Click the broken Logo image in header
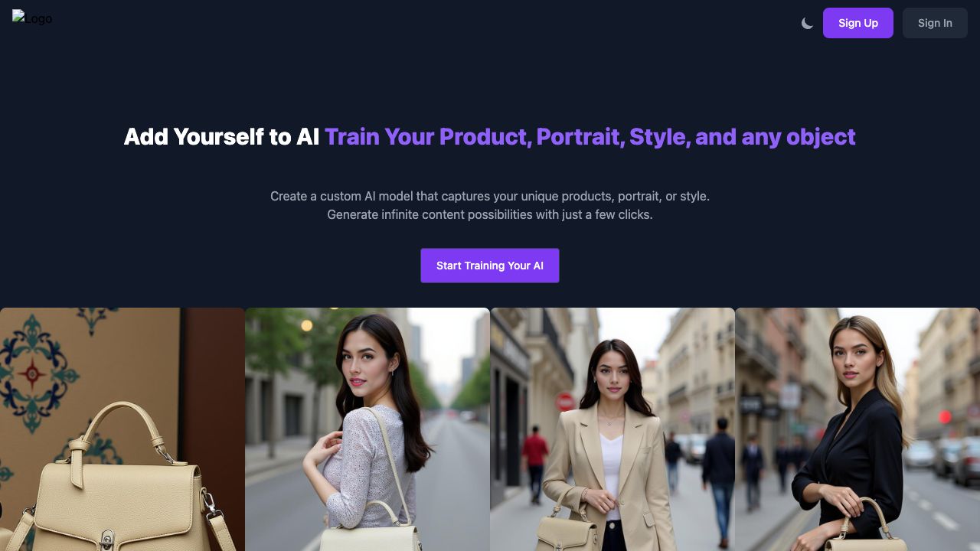 (32, 18)
